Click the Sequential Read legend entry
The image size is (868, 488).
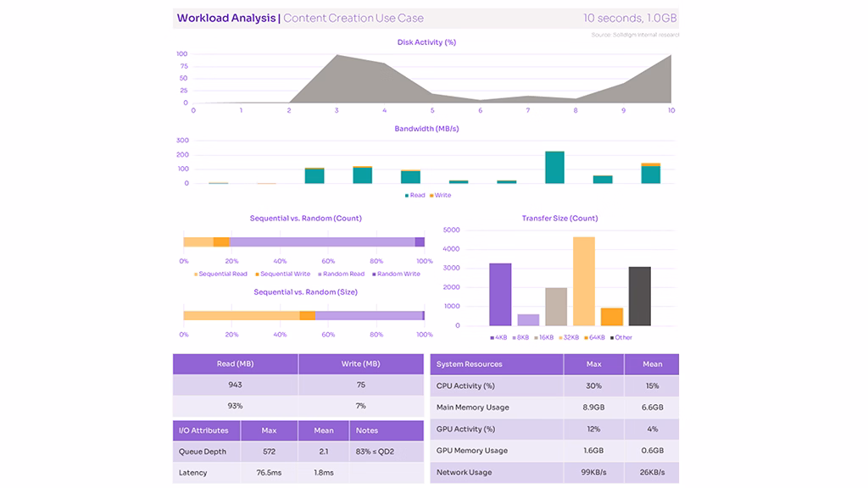(x=220, y=274)
